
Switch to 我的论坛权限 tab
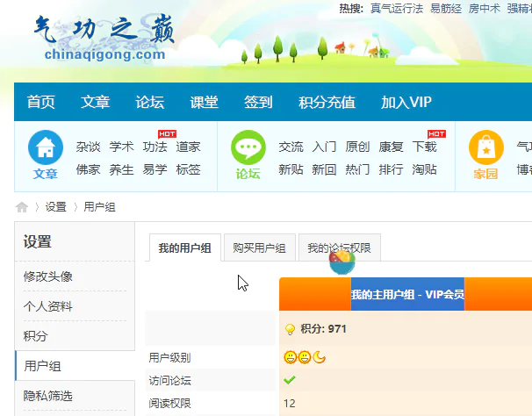tap(339, 247)
